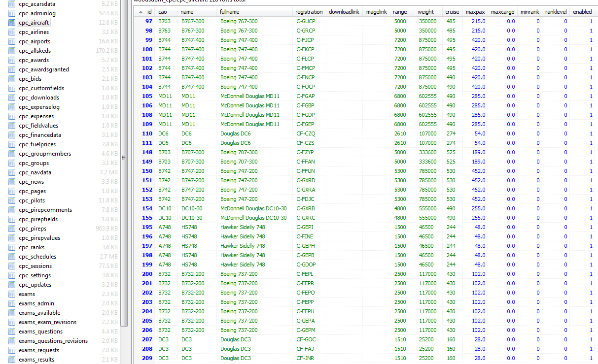Image resolution: width=598 pixels, height=364 pixels.
Task: Click the table icon beside cpc_adminlog
Action: 12,13
